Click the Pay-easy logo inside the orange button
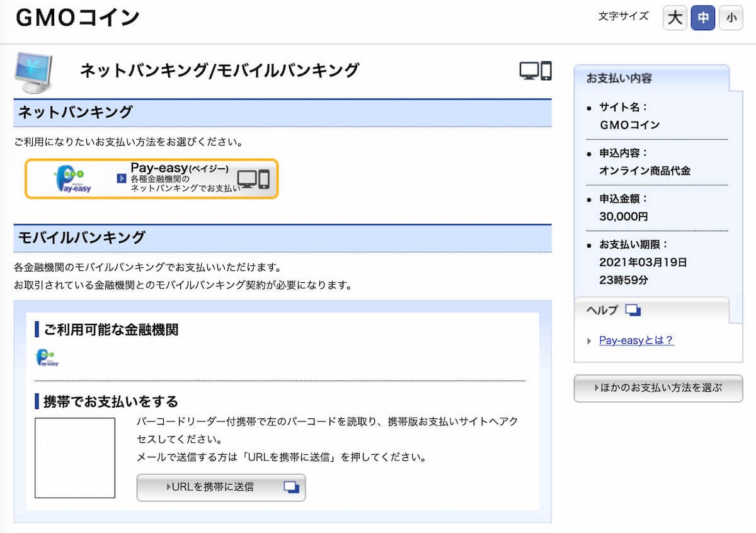 [x=74, y=180]
